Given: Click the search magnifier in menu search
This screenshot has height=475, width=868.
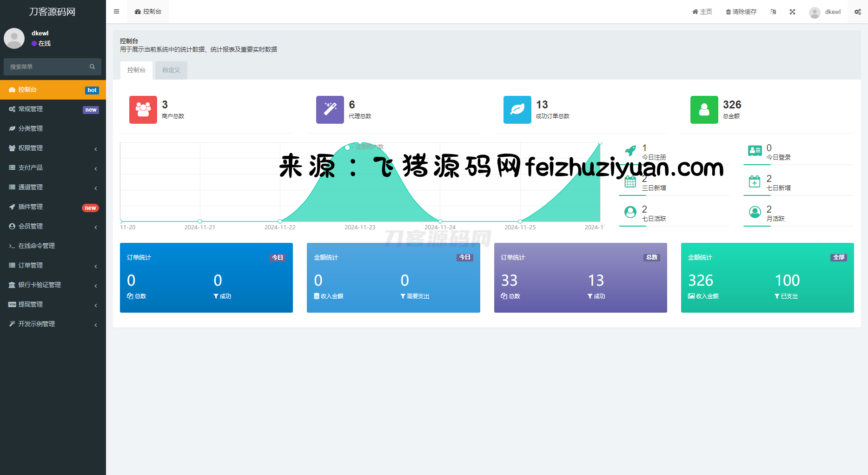Looking at the screenshot, I should tap(92, 67).
